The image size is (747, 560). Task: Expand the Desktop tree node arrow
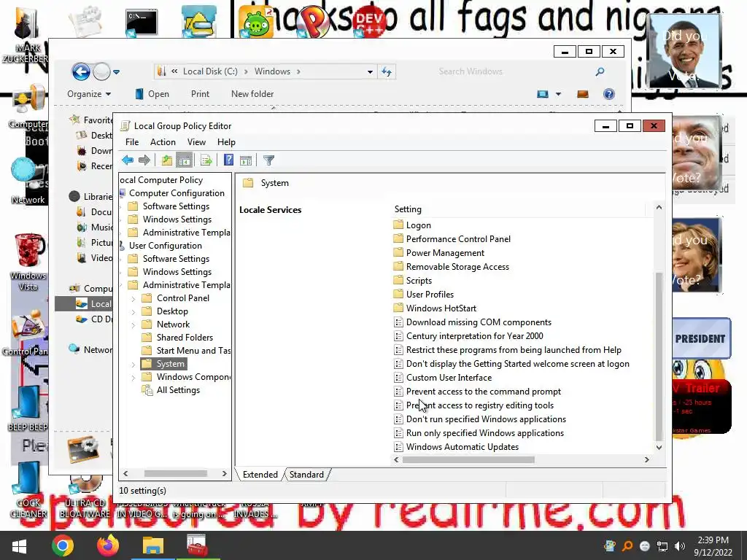coord(133,311)
